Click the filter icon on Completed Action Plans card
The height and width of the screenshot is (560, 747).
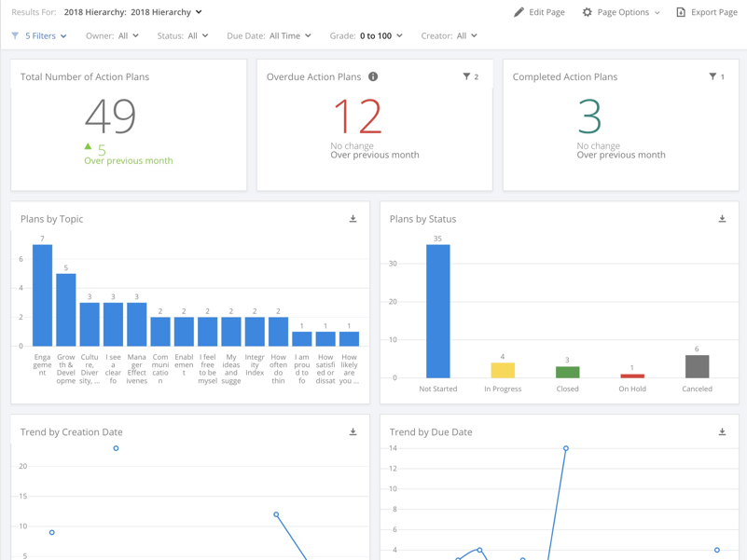point(712,76)
